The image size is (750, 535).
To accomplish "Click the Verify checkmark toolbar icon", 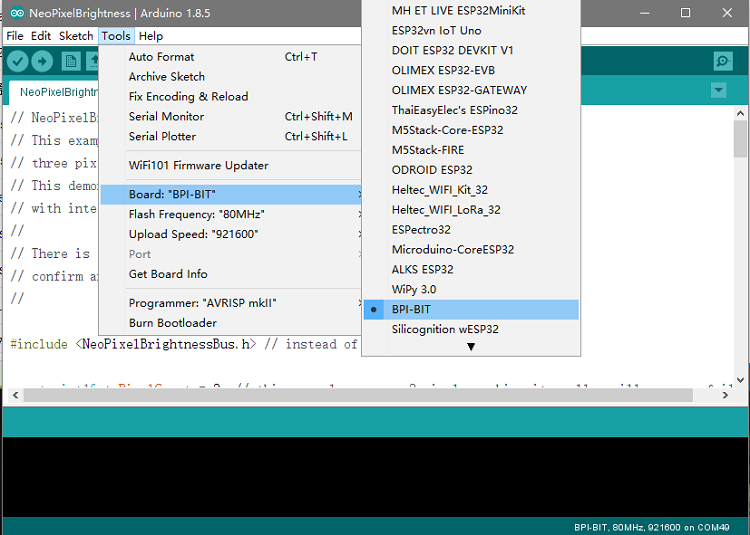I will pos(18,62).
